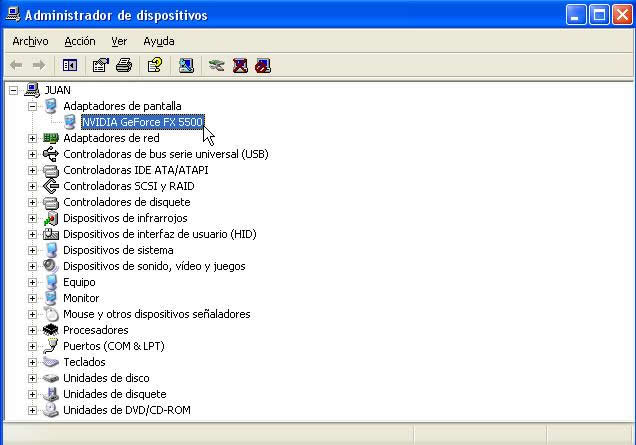Expand the Monitor node
Screen dimensions: 636x445
pyautogui.click(x=32, y=298)
